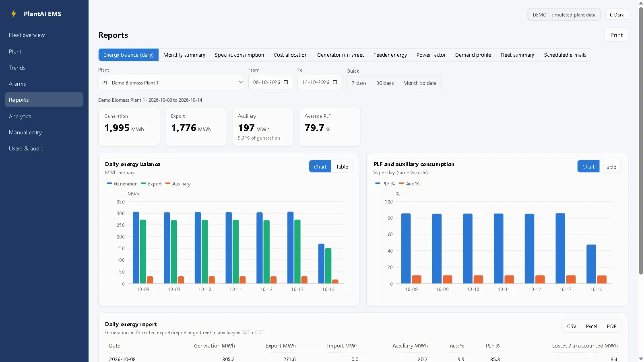
Task: Toggle the PLF % legend series
Action: (385, 183)
